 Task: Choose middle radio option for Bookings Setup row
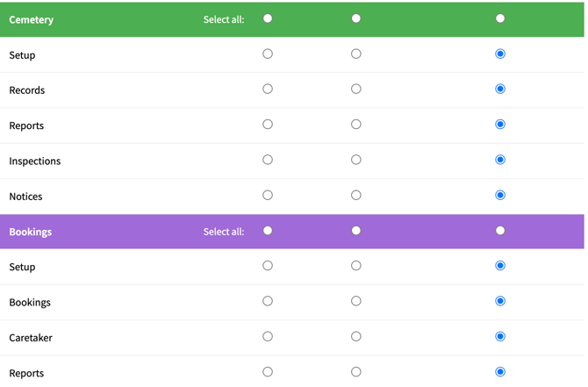click(355, 266)
